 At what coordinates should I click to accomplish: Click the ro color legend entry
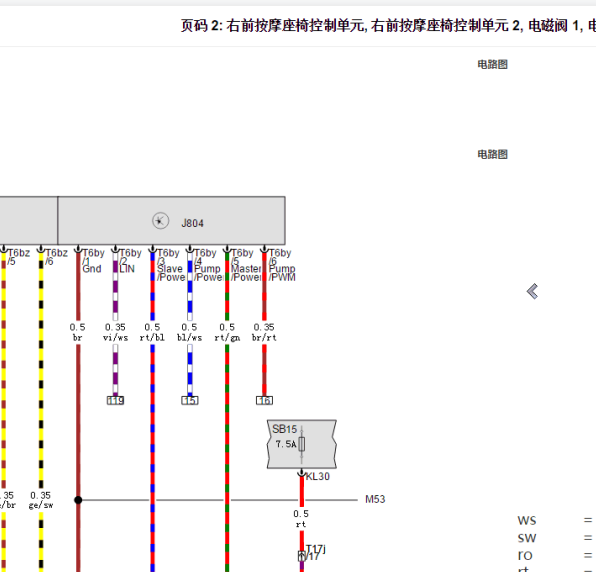525,555
